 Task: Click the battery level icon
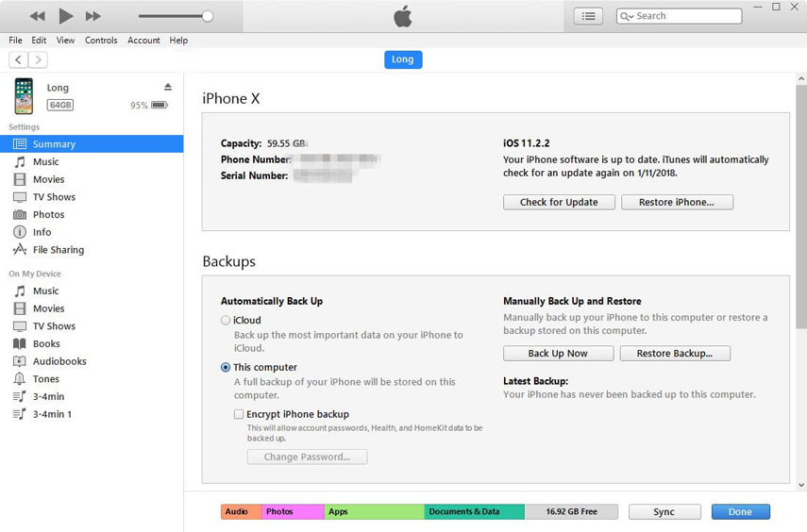point(160,105)
